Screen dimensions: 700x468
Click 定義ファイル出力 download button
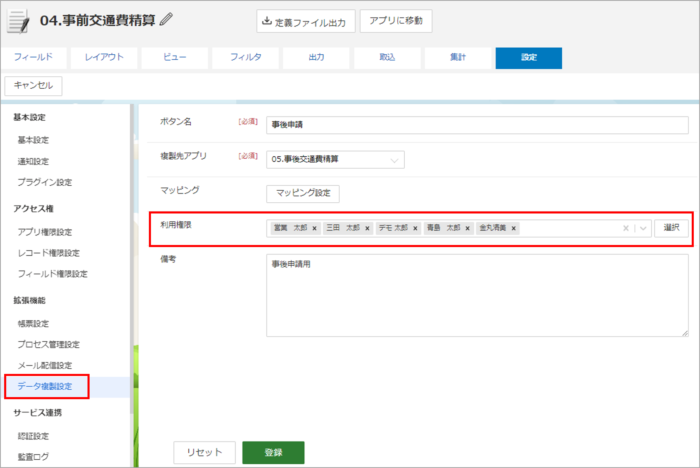(305, 21)
